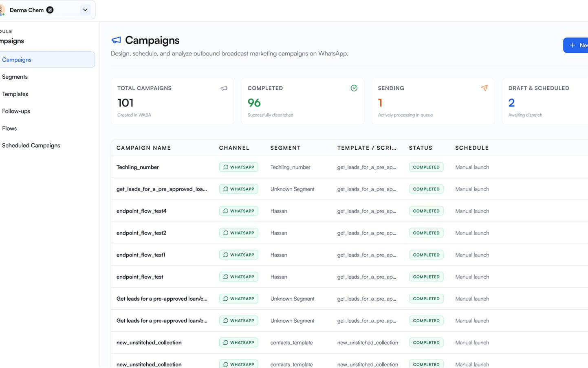This screenshot has height=368, width=588.
Task: Click the paper plane icon in Sending card
Action: tap(484, 88)
